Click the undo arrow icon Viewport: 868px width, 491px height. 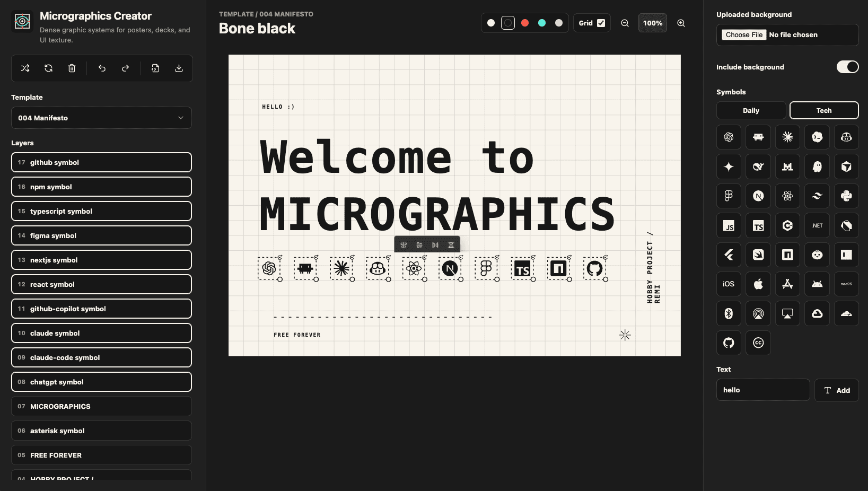102,68
